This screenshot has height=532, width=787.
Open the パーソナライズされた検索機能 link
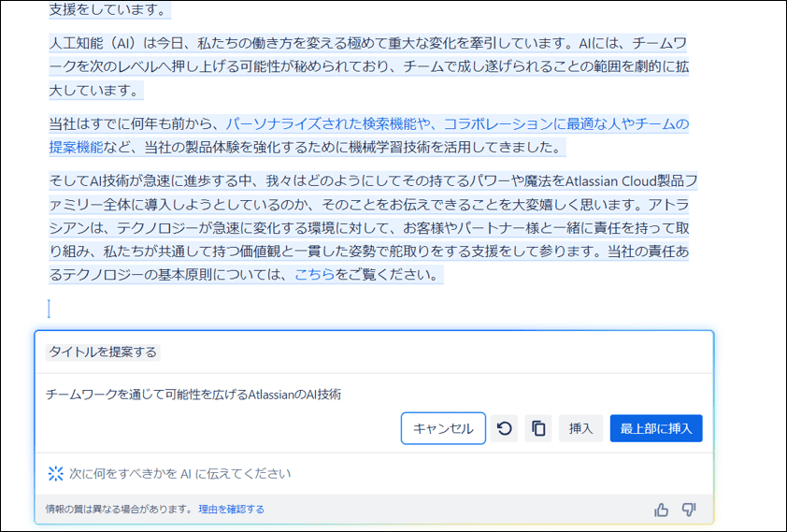(320, 123)
